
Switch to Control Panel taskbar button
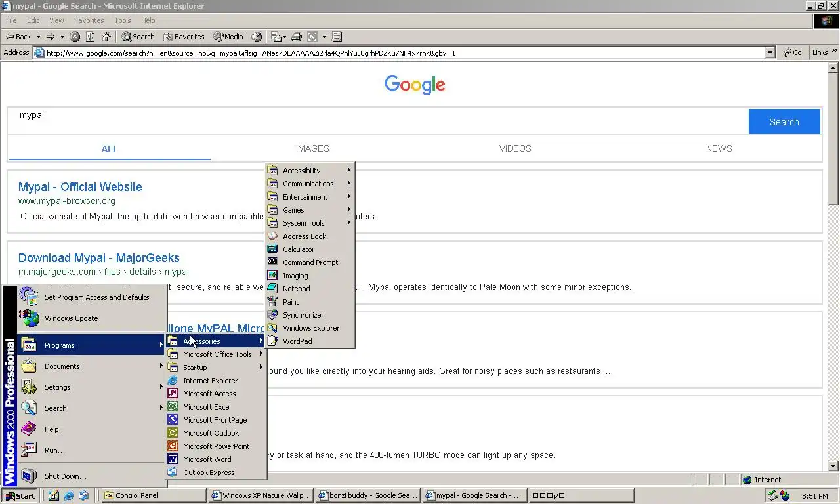pyautogui.click(x=153, y=495)
